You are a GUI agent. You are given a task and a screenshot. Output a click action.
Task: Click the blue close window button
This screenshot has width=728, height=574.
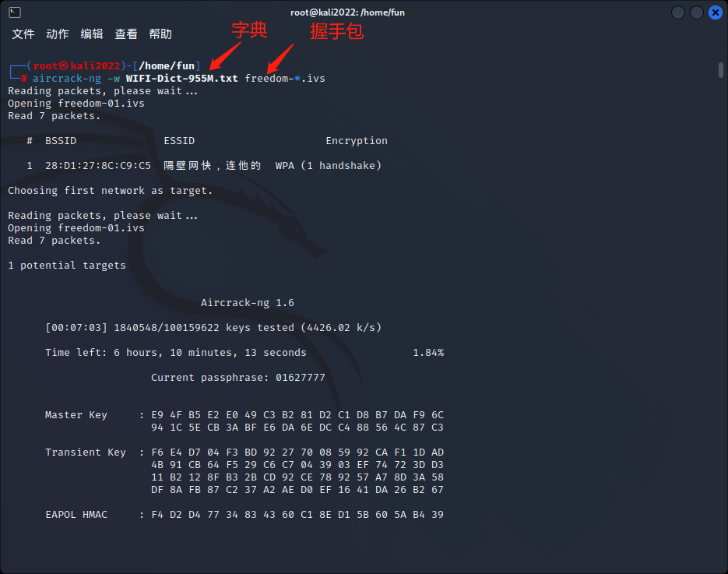point(716,12)
